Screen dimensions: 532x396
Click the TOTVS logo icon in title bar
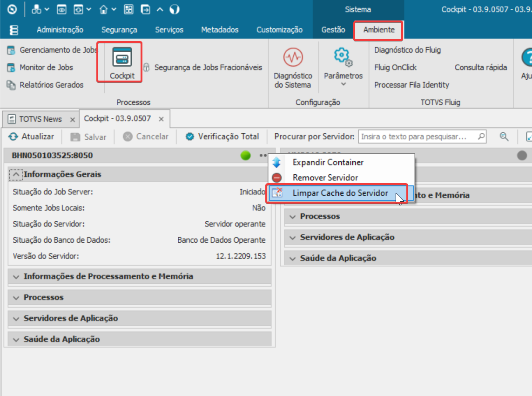pos(12,9)
